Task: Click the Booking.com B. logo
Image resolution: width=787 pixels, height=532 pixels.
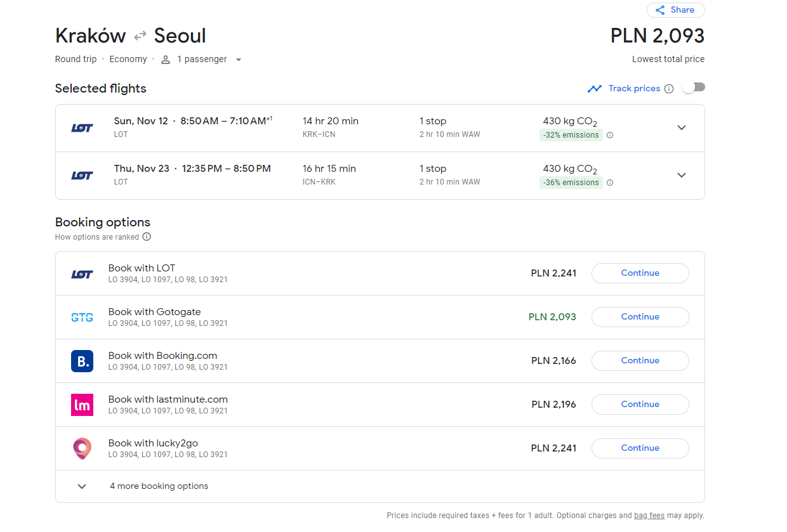Action: pyautogui.click(x=82, y=361)
